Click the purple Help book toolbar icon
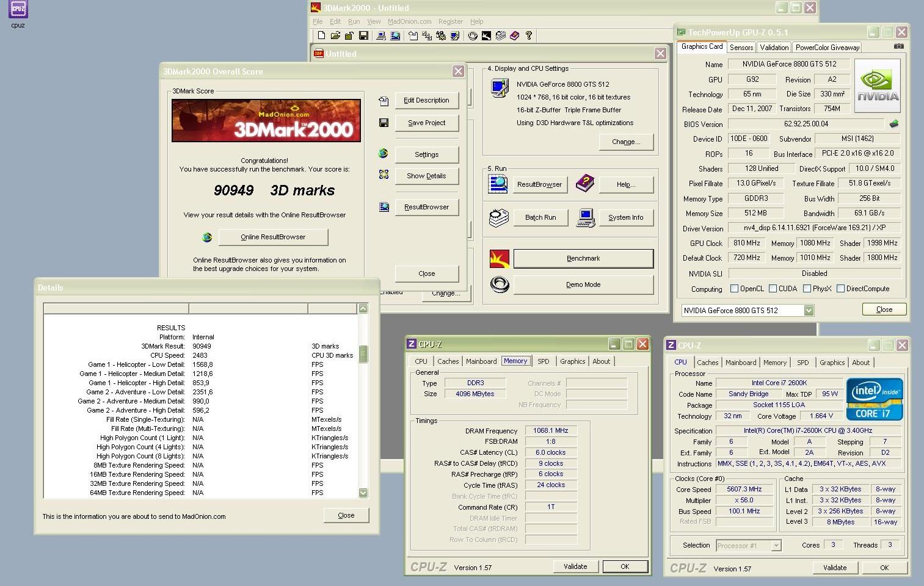The image size is (924, 586). (x=515, y=35)
